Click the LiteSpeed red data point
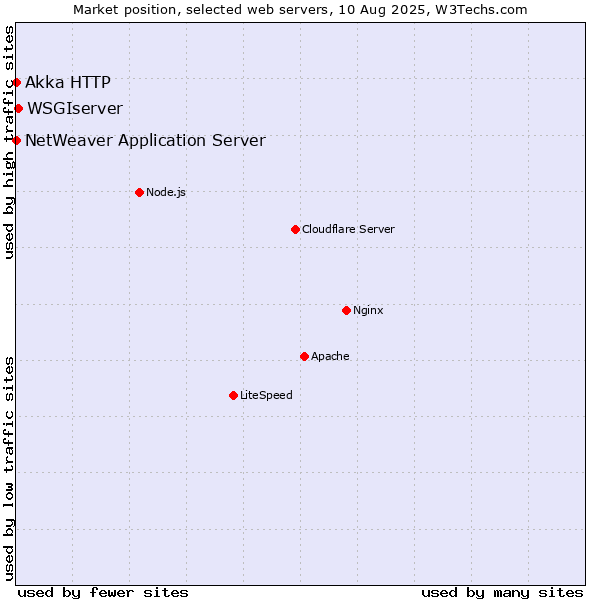Image resolution: width=600 pixels, height=600 pixels. (234, 396)
